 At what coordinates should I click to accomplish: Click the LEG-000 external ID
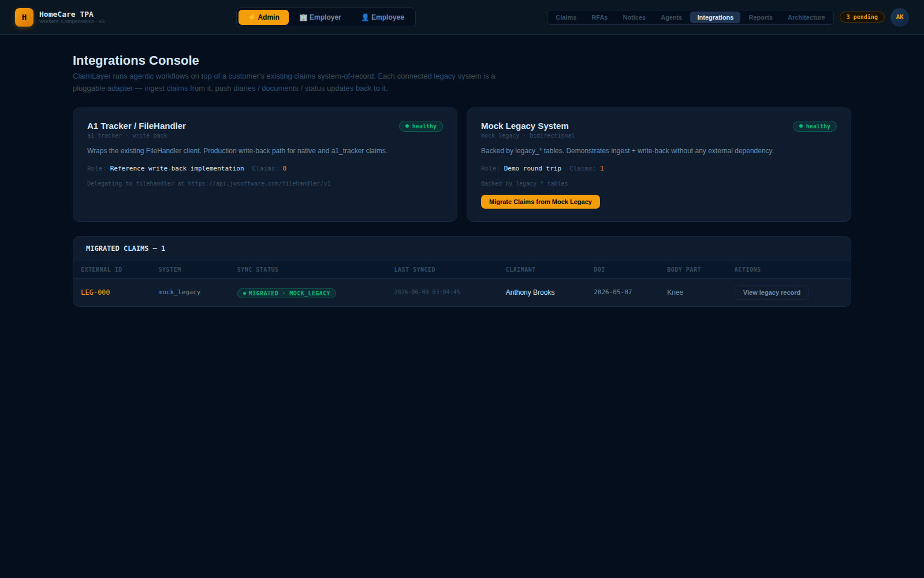pyautogui.click(x=95, y=292)
